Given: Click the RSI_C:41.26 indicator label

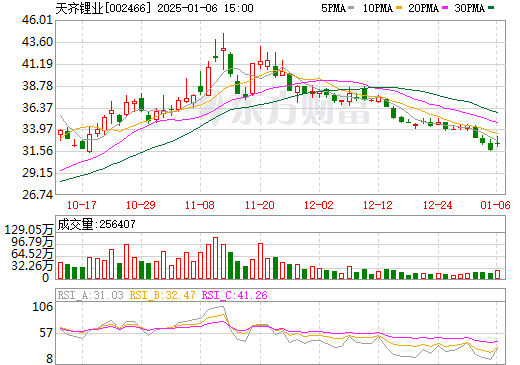Looking at the screenshot, I should point(235,295).
